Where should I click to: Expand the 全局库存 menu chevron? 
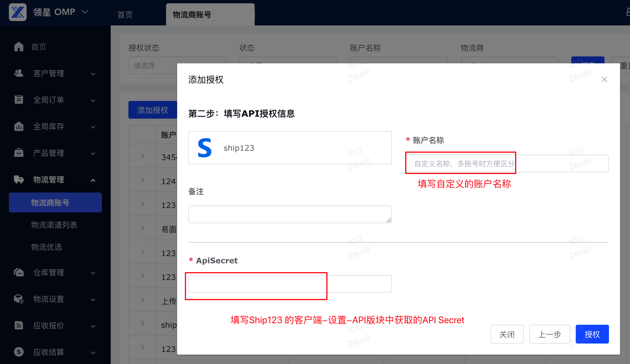(93, 127)
